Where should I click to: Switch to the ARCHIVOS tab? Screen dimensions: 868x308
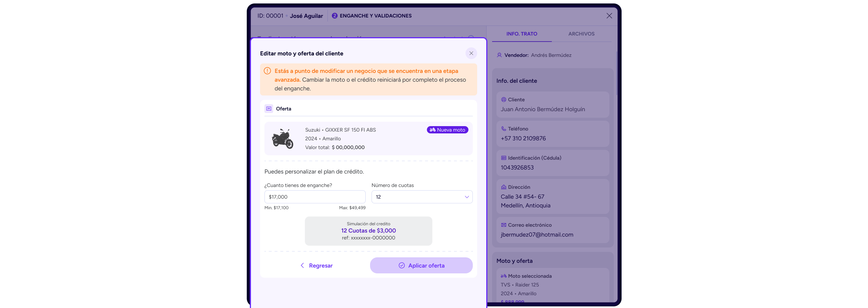click(x=581, y=34)
